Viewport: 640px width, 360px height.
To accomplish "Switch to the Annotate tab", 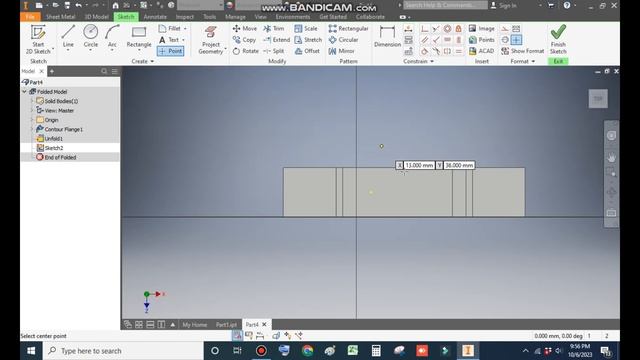I will click(x=155, y=17).
